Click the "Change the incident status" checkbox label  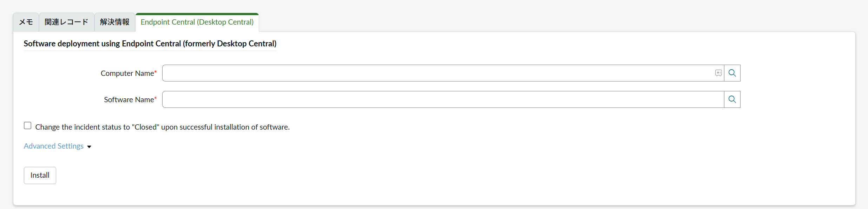coord(162,127)
